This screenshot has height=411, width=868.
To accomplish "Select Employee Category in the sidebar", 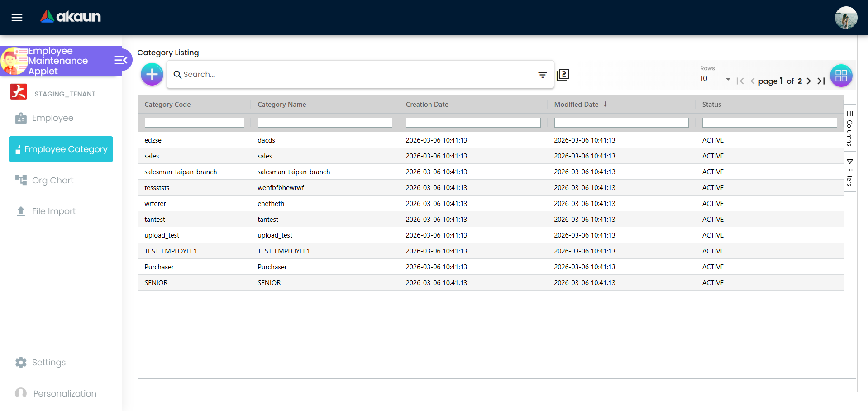I will [60, 149].
